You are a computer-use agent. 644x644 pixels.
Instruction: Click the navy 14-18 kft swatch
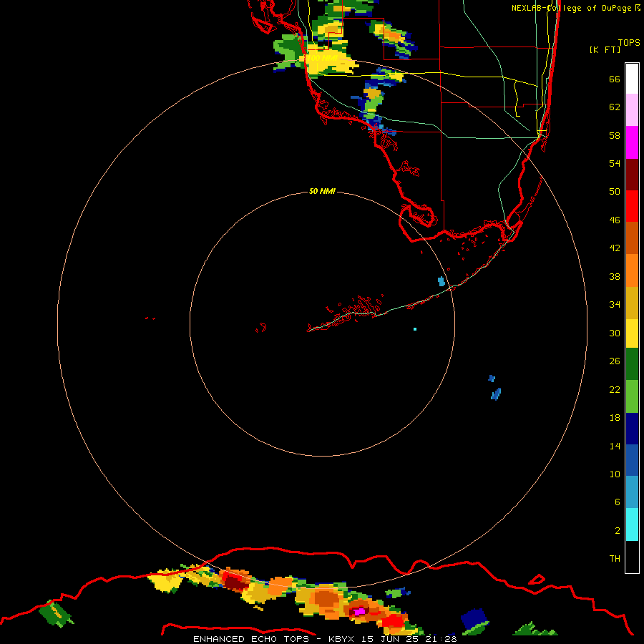click(632, 429)
